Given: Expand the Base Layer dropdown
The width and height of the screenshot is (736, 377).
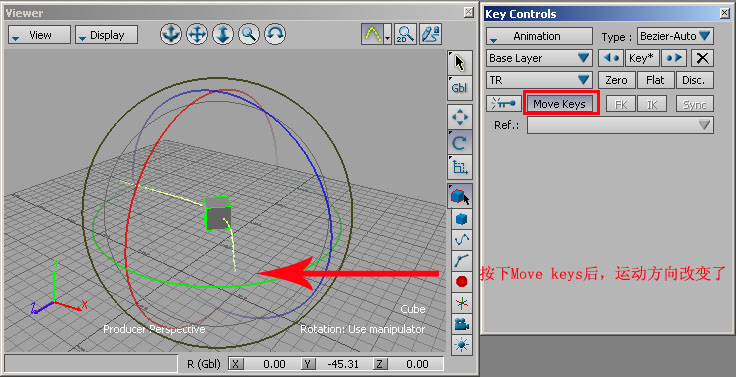Looking at the screenshot, I should click(x=539, y=58).
